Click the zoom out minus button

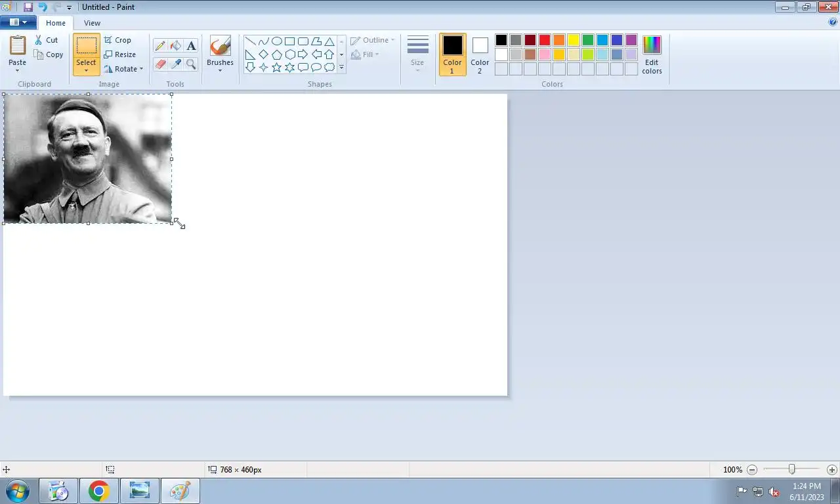pyautogui.click(x=752, y=470)
